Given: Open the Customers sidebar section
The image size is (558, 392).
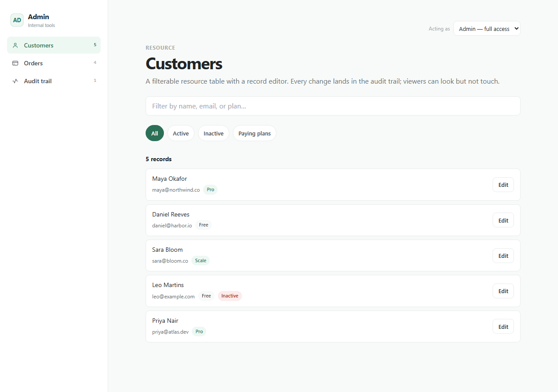Looking at the screenshot, I should pyautogui.click(x=54, y=45).
